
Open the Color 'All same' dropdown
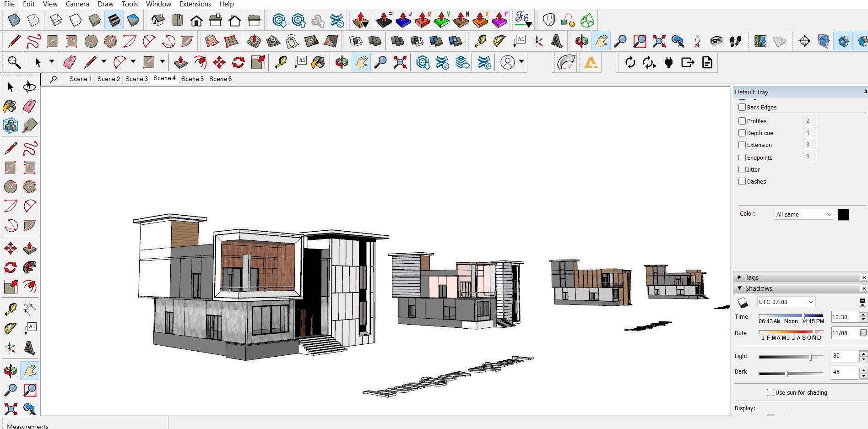click(x=803, y=214)
